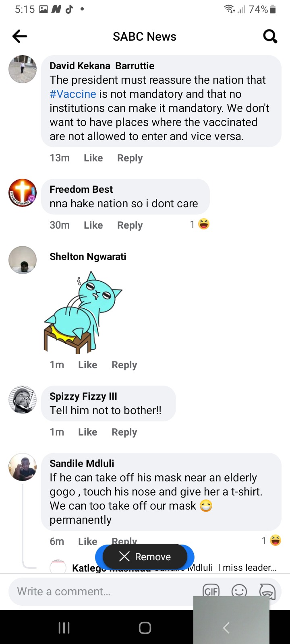Click the Remove button overlay

pyautogui.click(x=145, y=557)
